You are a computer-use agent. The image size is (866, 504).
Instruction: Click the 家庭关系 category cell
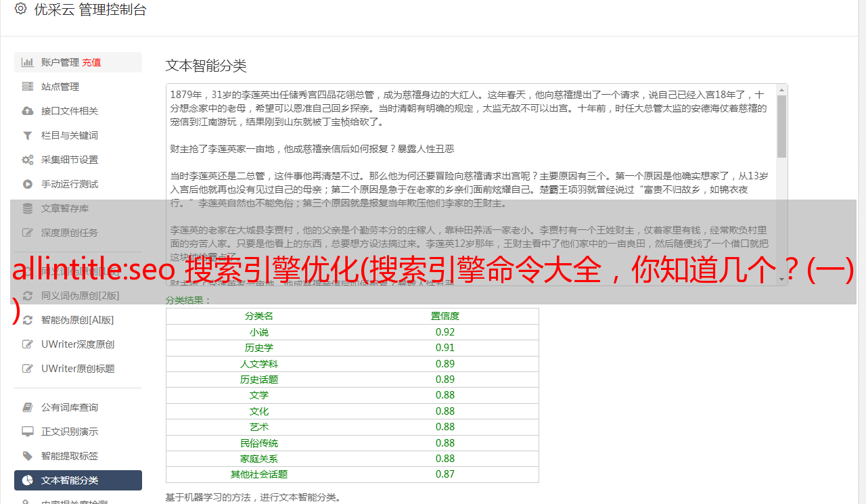[259, 459]
